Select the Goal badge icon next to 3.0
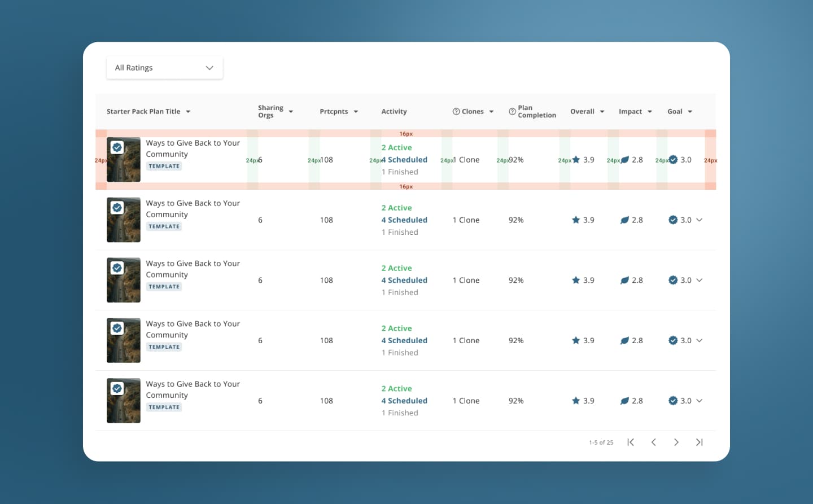 [x=674, y=160]
